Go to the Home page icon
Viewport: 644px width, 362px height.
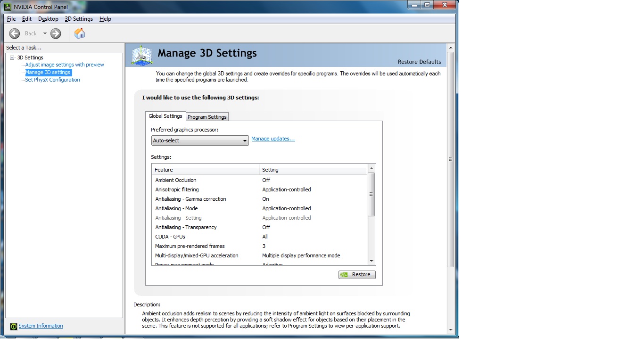pyautogui.click(x=80, y=33)
